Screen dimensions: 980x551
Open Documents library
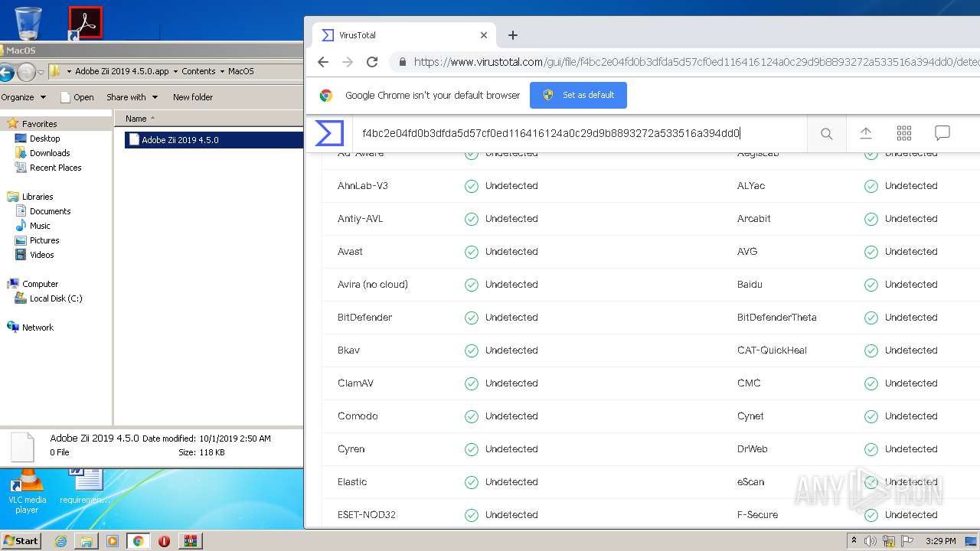click(50, 211)
